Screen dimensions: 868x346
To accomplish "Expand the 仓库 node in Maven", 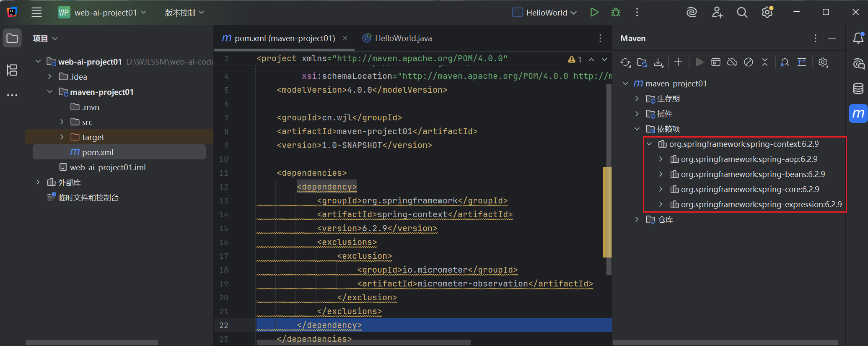I will [x=637, y=220].
